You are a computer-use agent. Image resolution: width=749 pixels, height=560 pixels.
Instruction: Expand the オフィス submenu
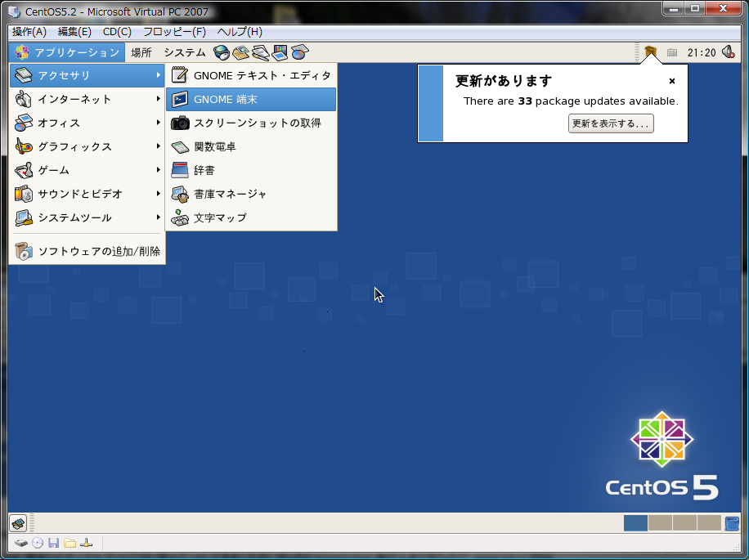tap(87, 123)
